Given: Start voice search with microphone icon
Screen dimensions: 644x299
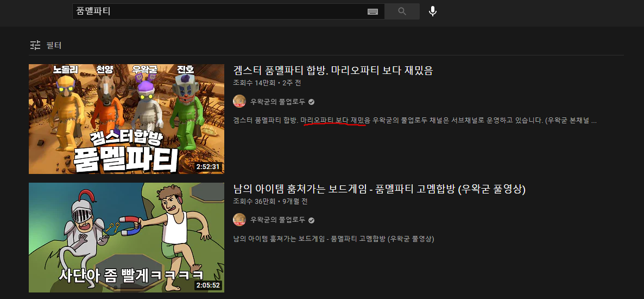Looking at the screenshot, I should pyautogui.click(x=432, y=11).
